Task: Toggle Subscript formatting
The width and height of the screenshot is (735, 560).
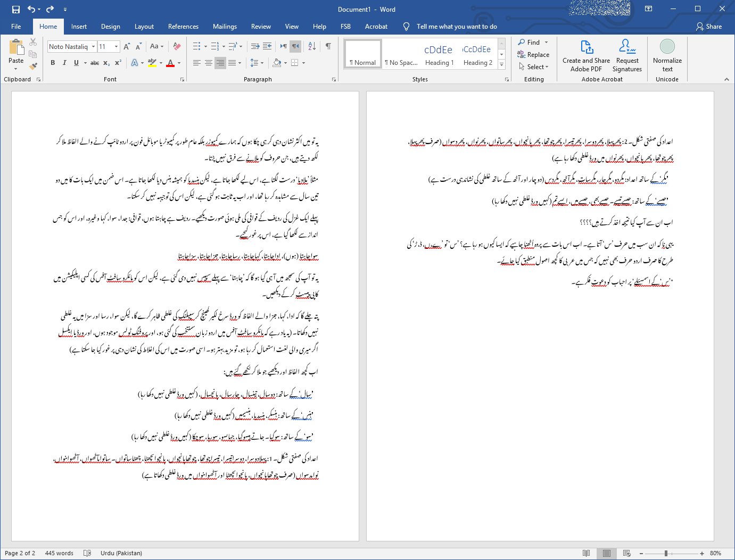Action: pyautogui.click(x=106, y=63)
